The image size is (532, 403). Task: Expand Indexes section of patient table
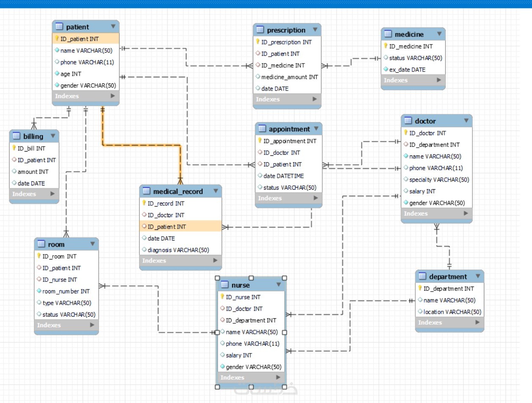(112, 96)
